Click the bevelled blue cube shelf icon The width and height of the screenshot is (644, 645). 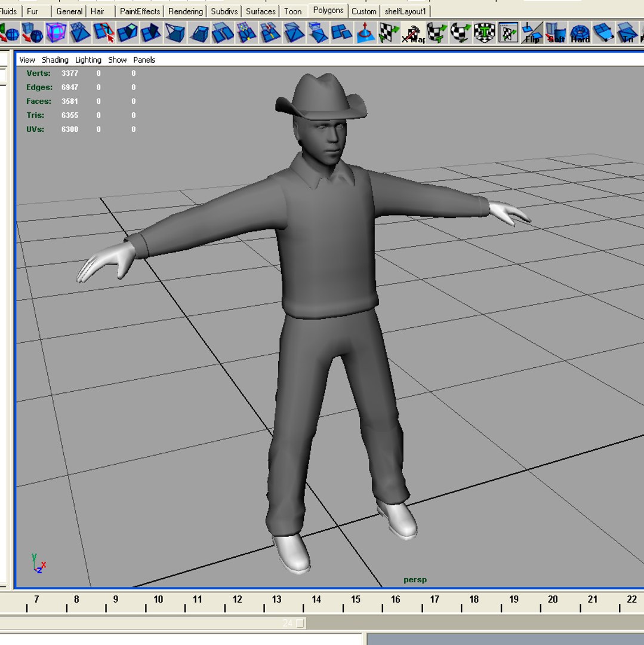point(199,32)
